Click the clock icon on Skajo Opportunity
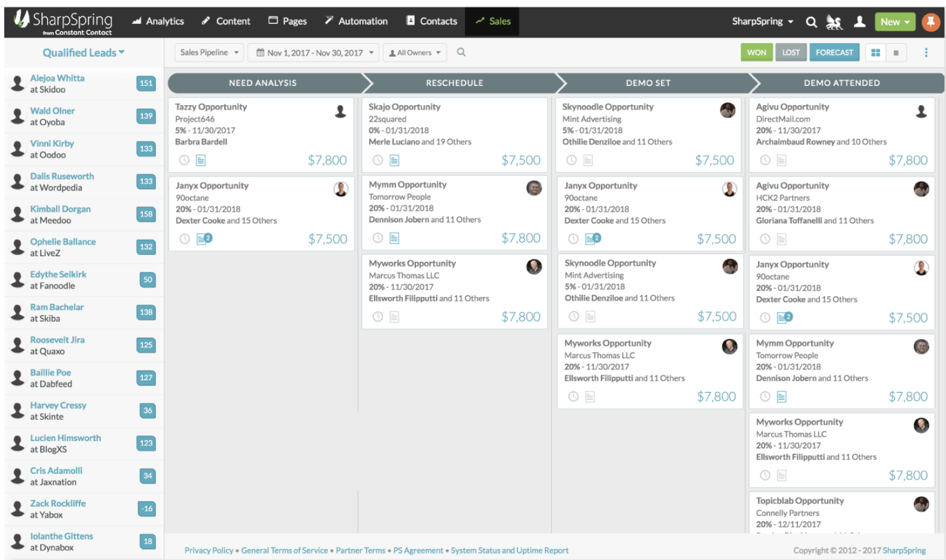 (x=377, y=160)
